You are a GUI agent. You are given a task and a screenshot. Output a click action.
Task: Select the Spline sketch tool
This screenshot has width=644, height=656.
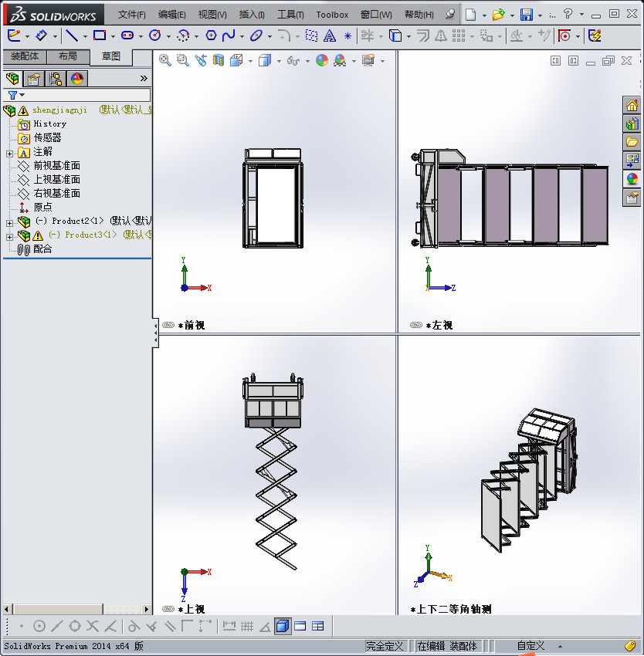point(229,36)
